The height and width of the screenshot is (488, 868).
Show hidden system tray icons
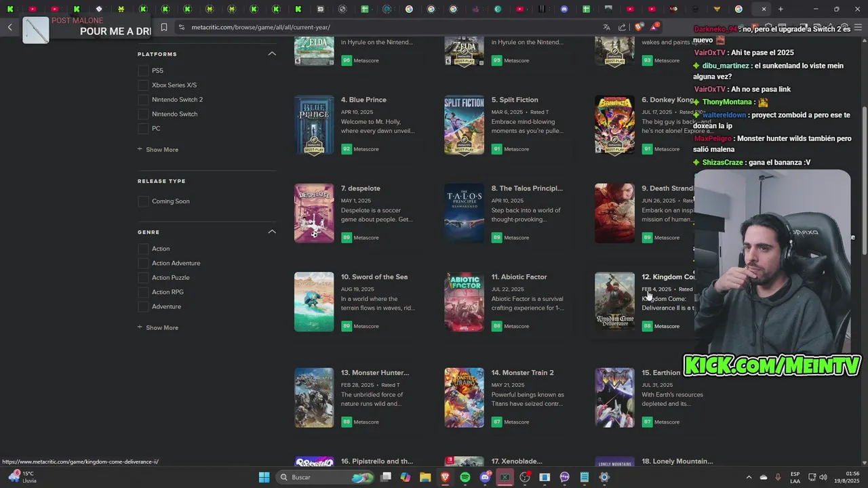point(749,477)
